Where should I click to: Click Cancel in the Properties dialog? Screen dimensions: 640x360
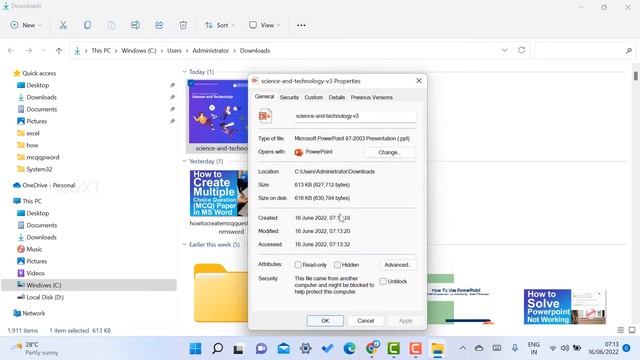pos(365,321)
